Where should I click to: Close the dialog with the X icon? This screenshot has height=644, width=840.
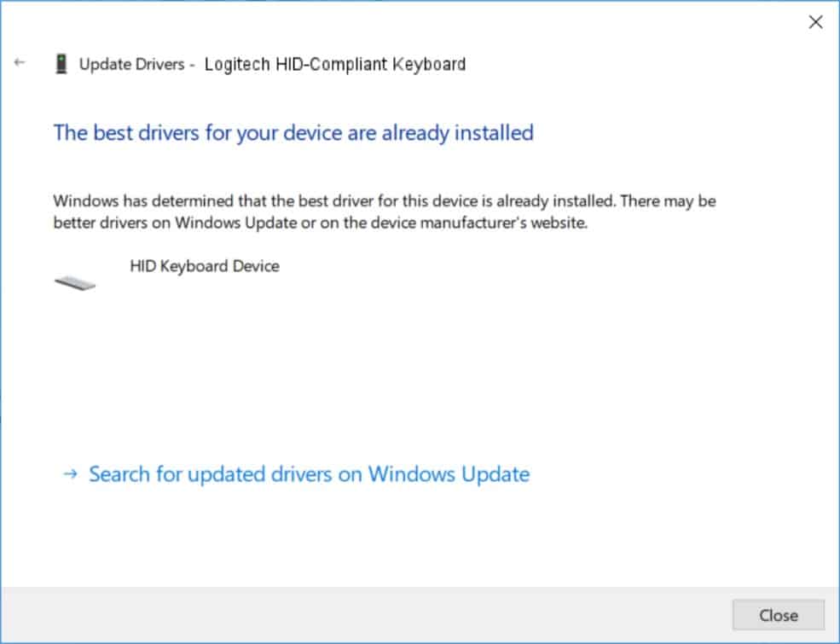click(815, 23)
